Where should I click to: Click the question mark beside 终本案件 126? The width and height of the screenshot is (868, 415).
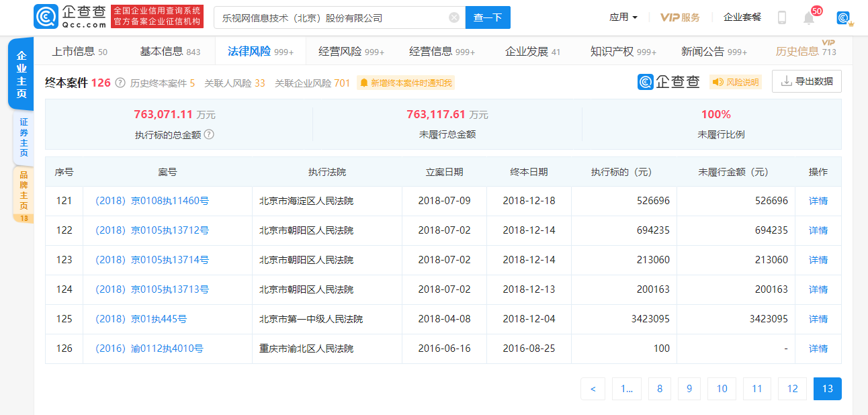[x=120, y=83]
